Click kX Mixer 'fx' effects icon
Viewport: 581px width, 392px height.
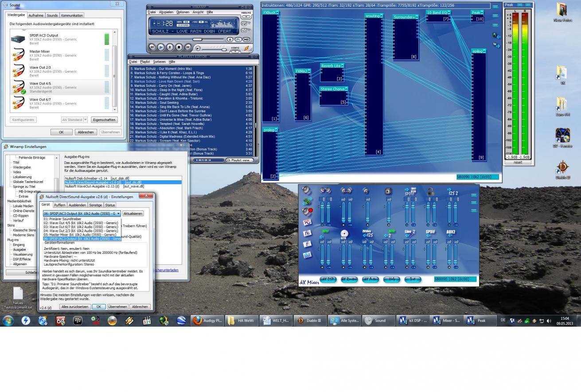pyautogui.click(x=307, y=233)
